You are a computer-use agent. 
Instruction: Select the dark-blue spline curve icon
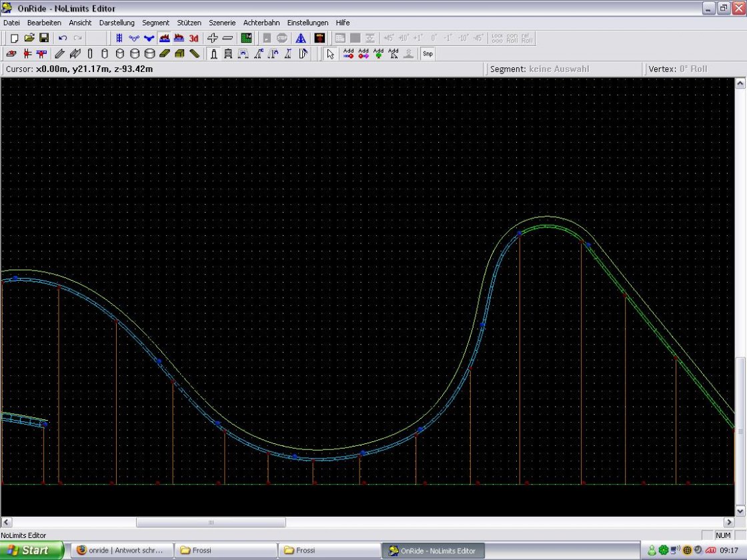(x=149, y=38)
